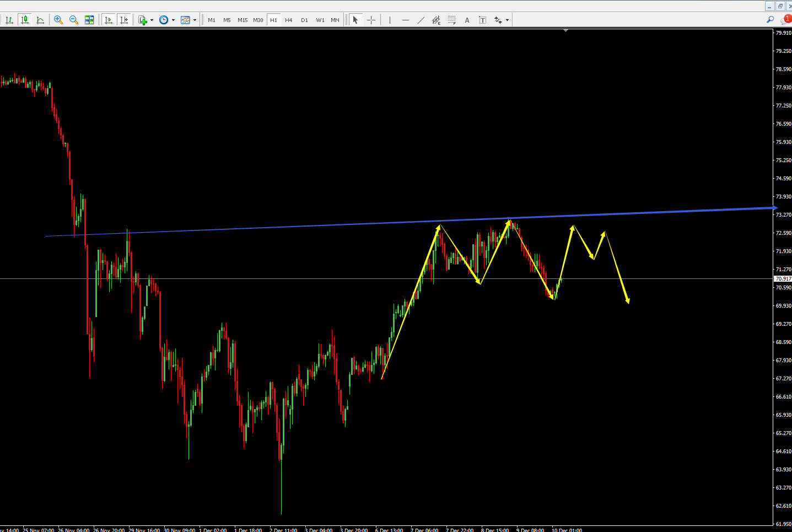Viewport: 792px width, 532px height.
Task: Switch chart to bar chart display
Action: 9,20
